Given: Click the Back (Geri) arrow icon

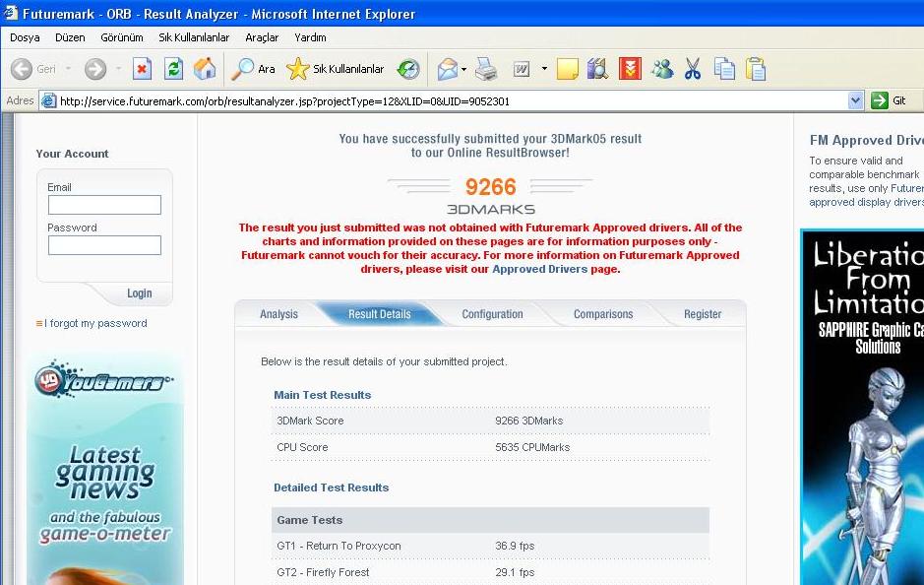Looking at the screenshot, I should point(22,69).
